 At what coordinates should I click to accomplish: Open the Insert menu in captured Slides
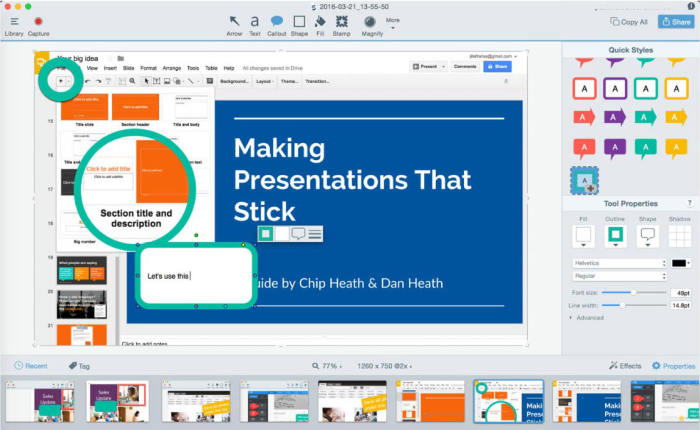pos(110,68)
